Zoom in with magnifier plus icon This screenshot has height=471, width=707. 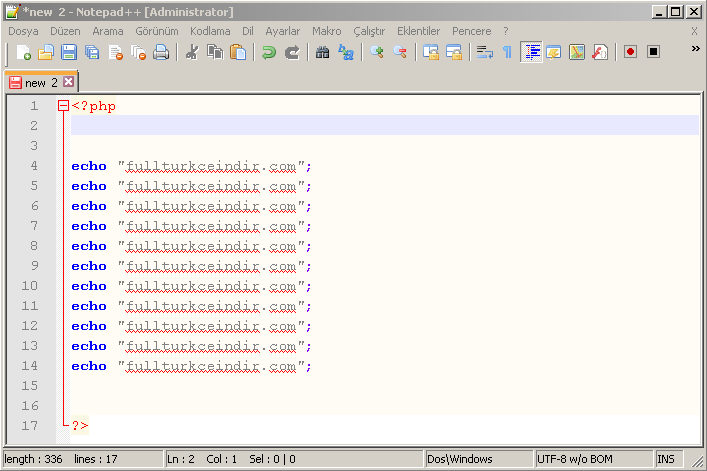[377, 52]
